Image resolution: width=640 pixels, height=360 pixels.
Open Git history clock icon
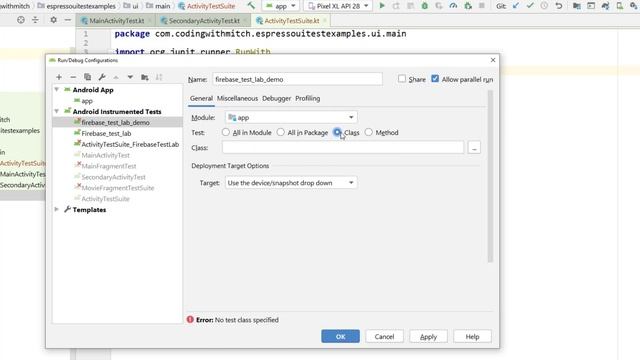tap(544, 6)
